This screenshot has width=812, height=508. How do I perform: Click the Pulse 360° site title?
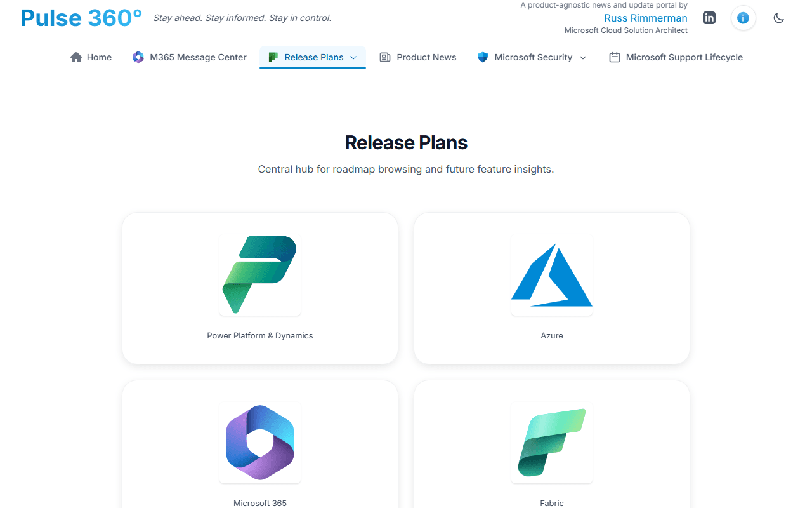[x=81, y=18]
